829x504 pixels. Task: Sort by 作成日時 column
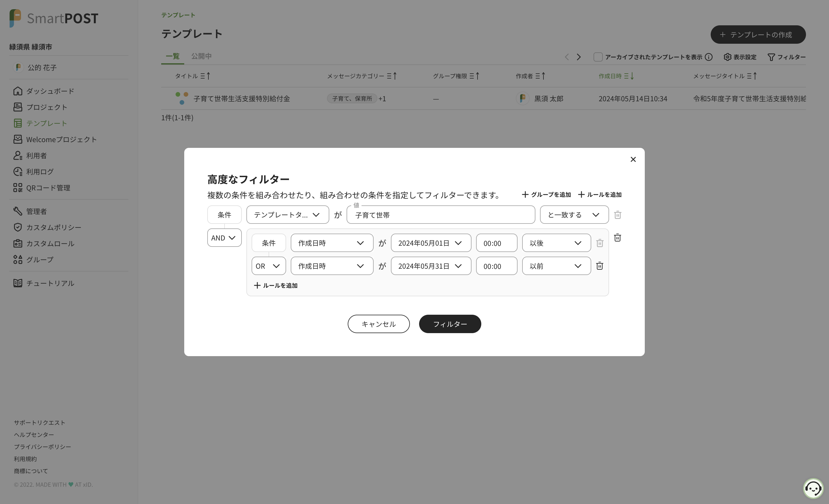[x=616, y=76]
